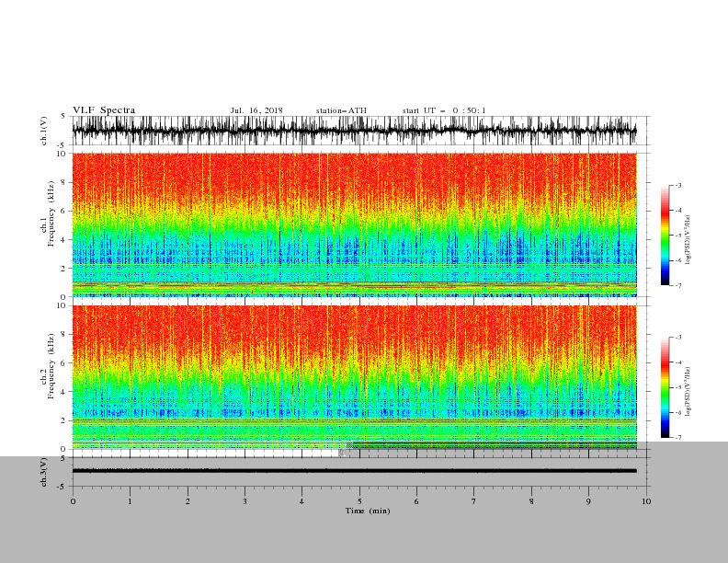Screen dimensions: 728x563
Task: Click the time axis tick label "7"
Action: click(x=474, y=501)
